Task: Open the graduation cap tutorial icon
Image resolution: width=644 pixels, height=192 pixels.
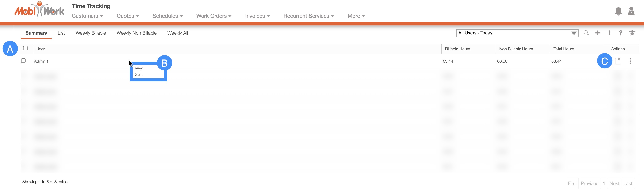Action: click(632, 33)
